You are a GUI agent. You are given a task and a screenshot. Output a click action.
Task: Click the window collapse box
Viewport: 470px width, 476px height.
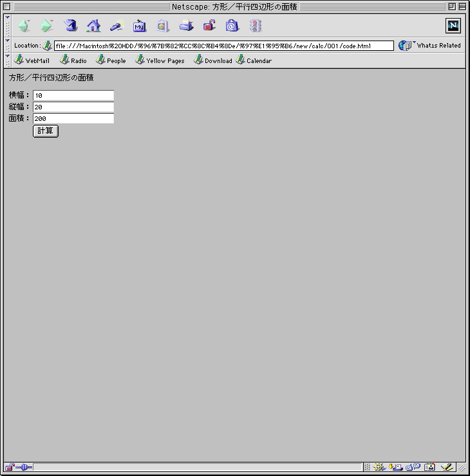(x=462, y=6)
